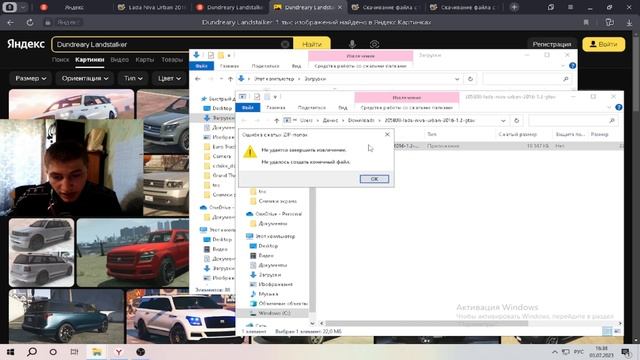
Task: Click the front Explorer horizontal scrollbar
Action: tap(427, 323)
